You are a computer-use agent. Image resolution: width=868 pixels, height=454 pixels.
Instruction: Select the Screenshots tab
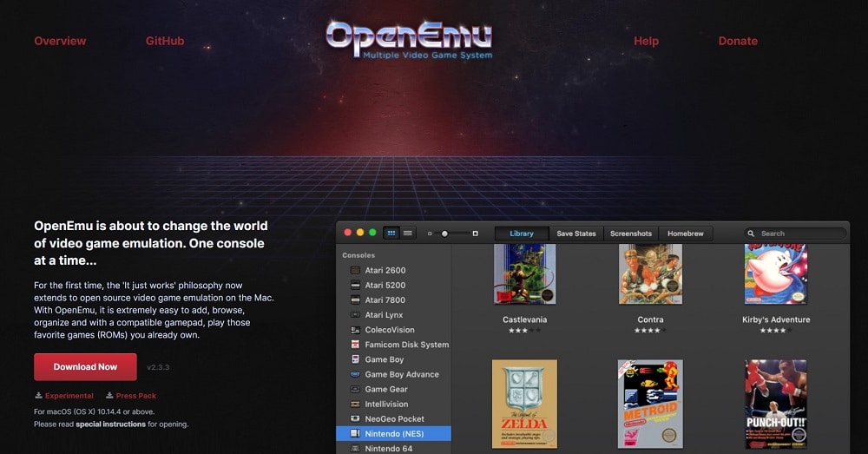(x=631, y=234)
